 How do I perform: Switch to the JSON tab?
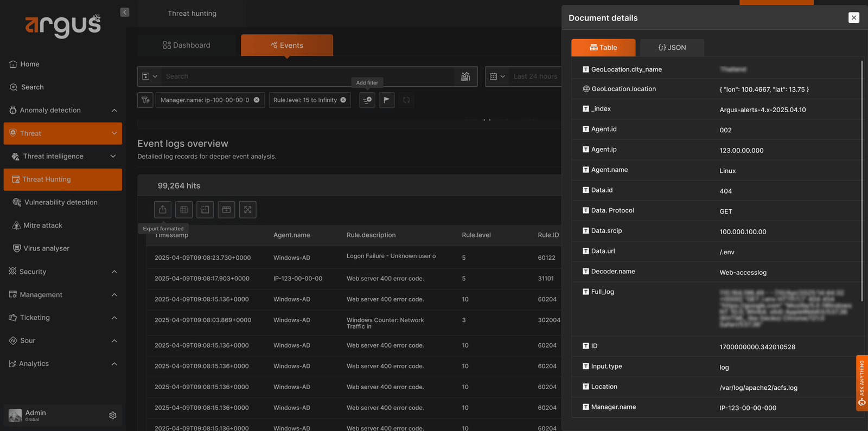[x=672, y=48]
